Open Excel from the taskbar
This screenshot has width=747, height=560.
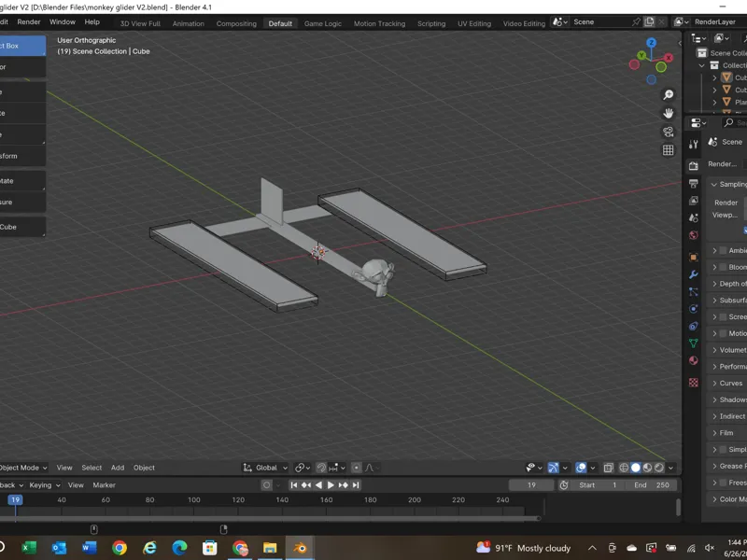coord(29,548)
